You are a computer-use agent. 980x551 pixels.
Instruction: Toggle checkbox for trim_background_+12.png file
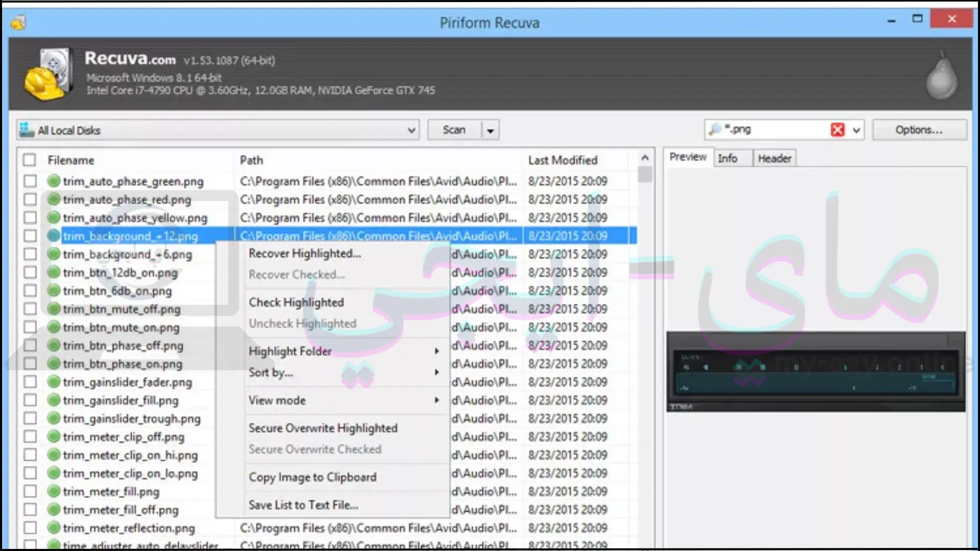coord(30,236)
